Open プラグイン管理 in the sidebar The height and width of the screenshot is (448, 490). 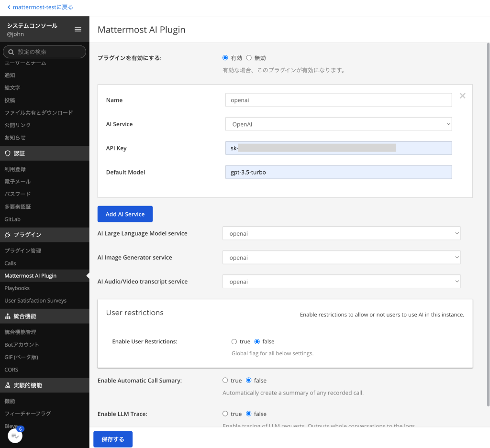click(23, 251)
